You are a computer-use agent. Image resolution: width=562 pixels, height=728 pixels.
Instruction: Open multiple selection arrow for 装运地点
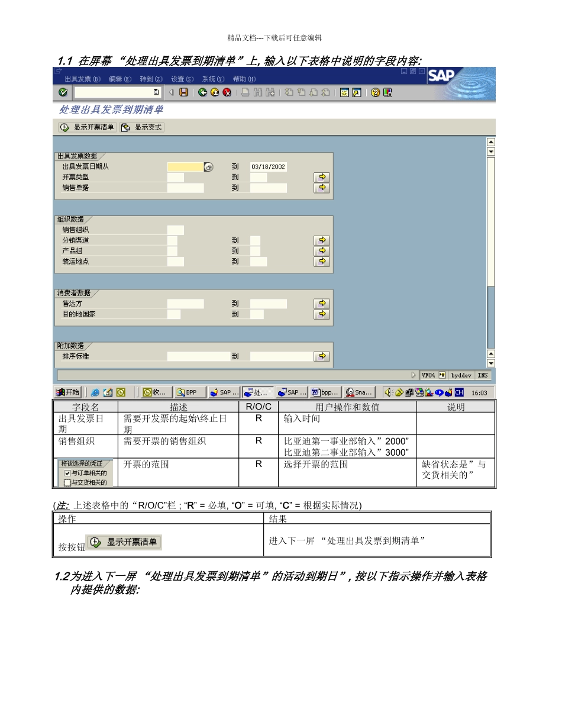click(322, 262)
